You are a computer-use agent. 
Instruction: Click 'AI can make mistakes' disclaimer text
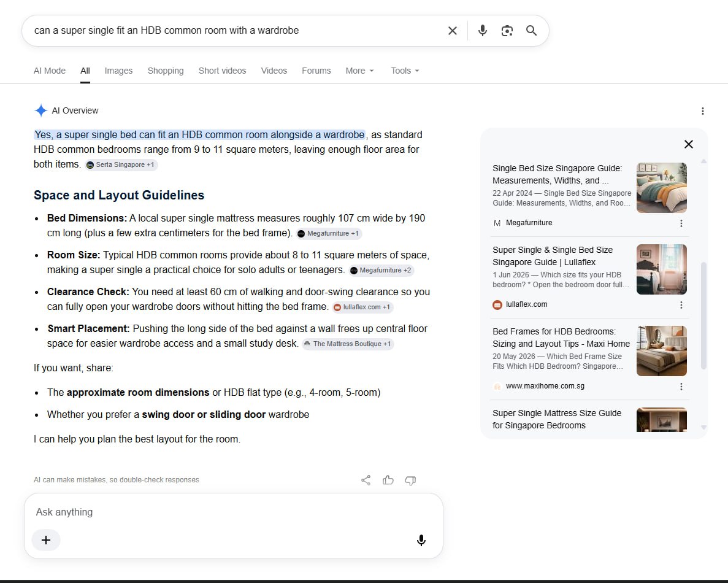click(116, 480)
